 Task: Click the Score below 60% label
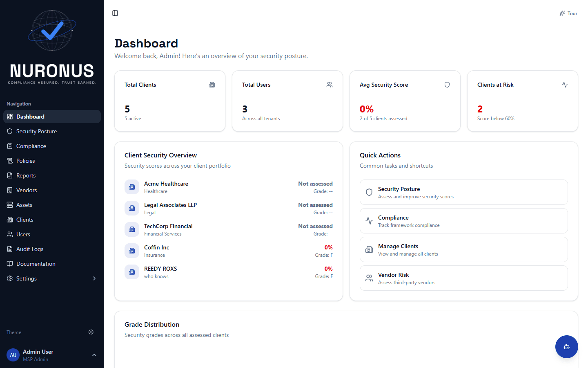496,119
